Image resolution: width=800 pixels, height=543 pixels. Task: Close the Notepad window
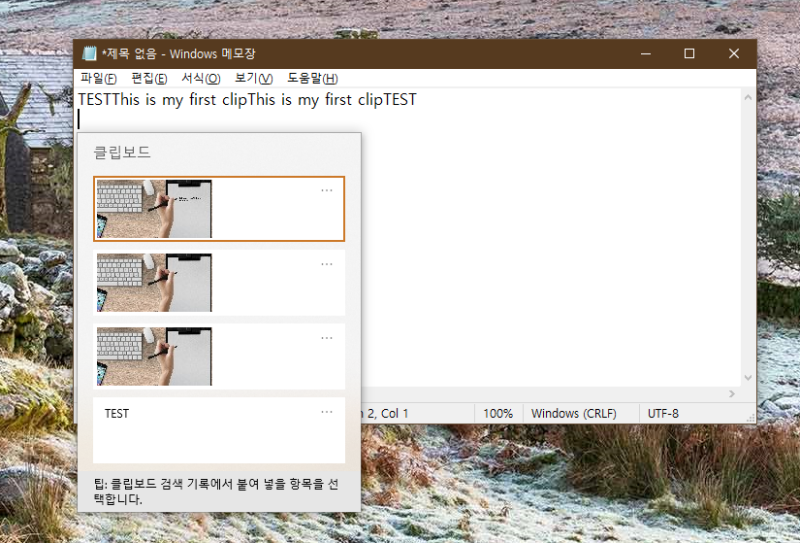point(734,54)
